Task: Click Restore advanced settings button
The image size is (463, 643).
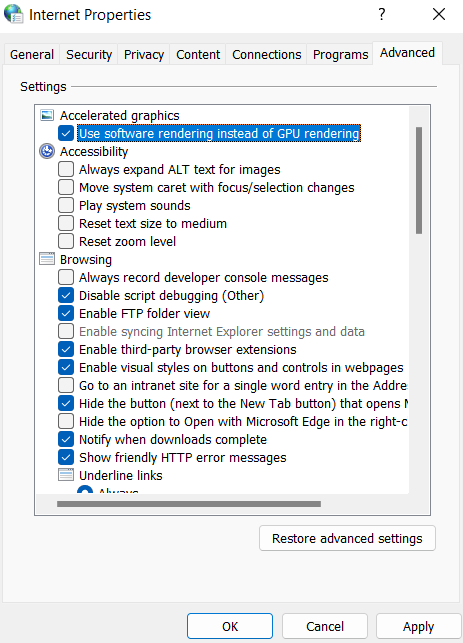Action: [x=347, y=538]
